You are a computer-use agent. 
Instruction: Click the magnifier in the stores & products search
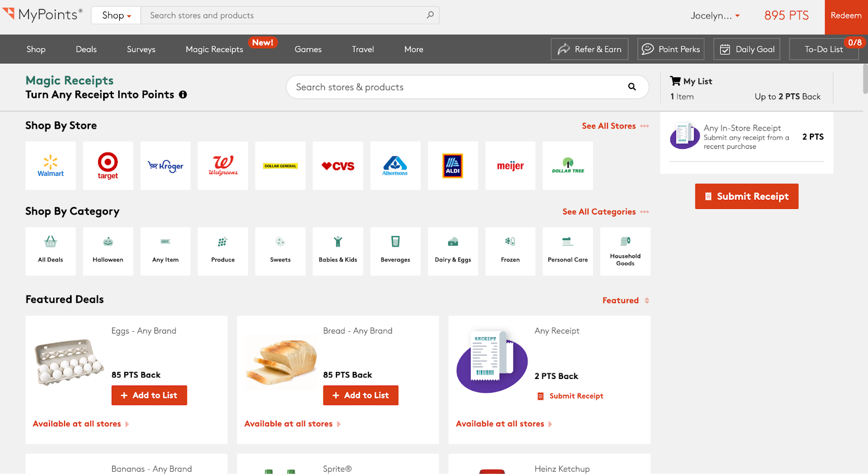point(632,87)
